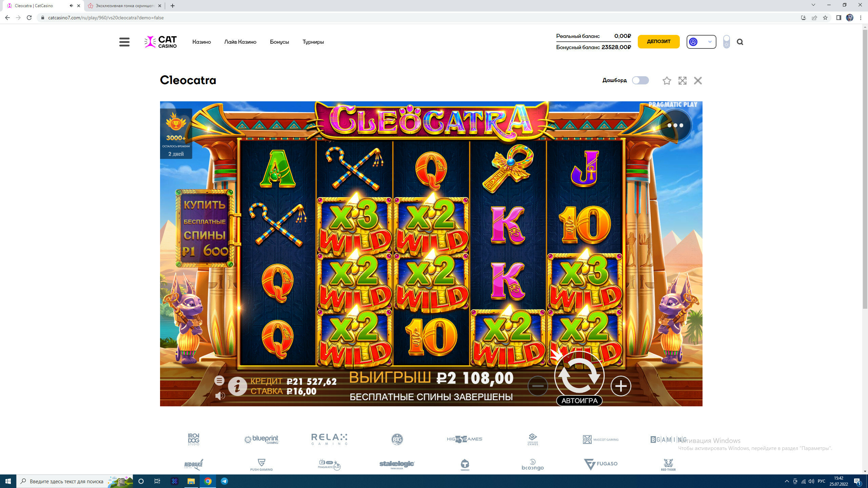Spin the reels with the round button
Screen dimensions: 868x488
coord(579,375)
